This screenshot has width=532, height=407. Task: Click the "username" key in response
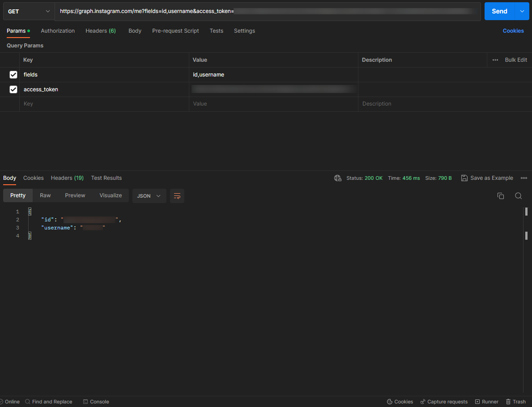coord(57,228)
